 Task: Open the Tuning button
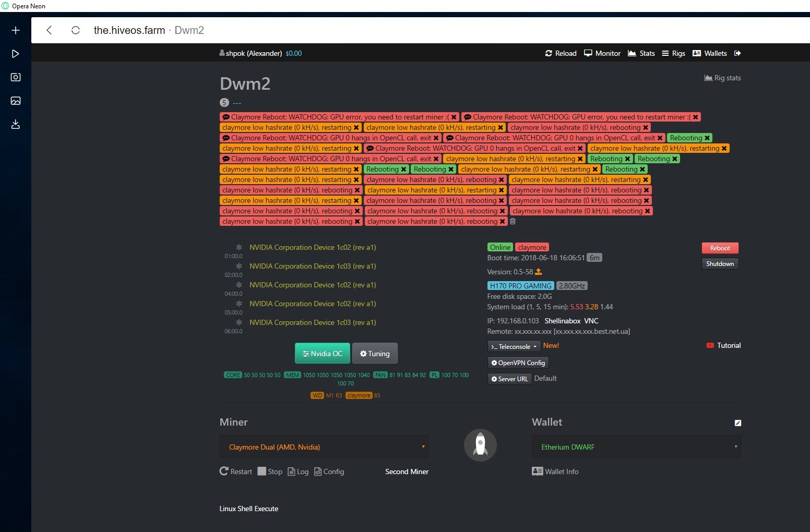[x=375, y=353]
